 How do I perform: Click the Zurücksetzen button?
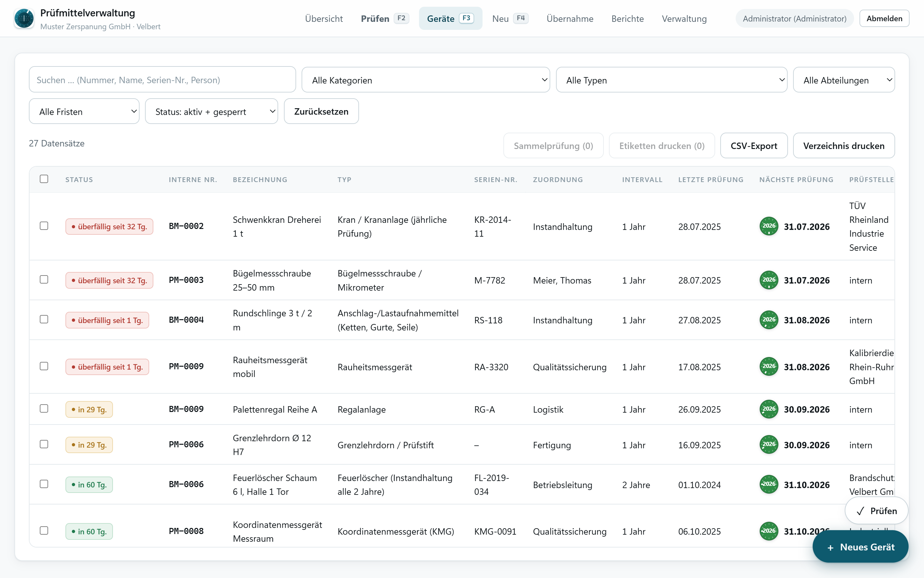click(x=321, y=111)
